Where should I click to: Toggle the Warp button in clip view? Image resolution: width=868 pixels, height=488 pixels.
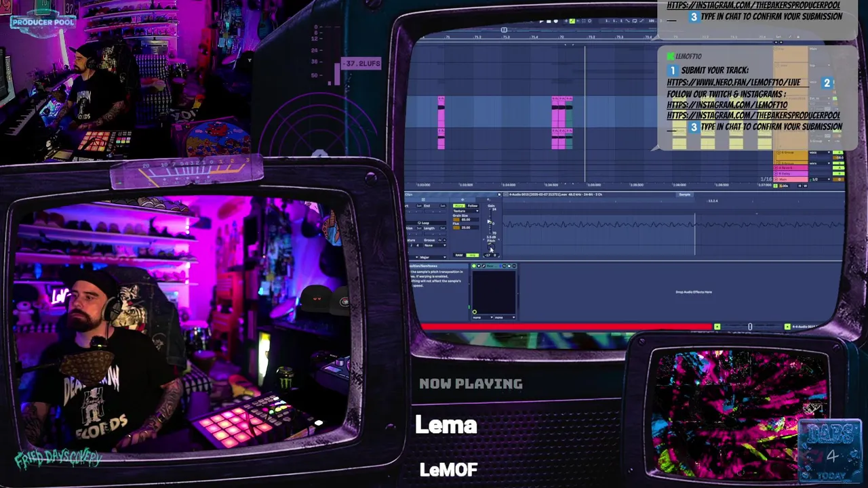(x=459, y=206)
